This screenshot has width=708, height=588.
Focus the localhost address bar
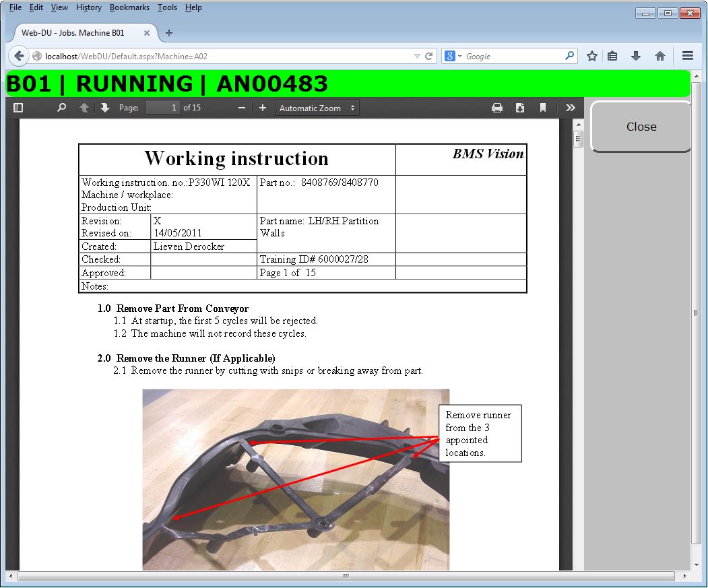227,57
